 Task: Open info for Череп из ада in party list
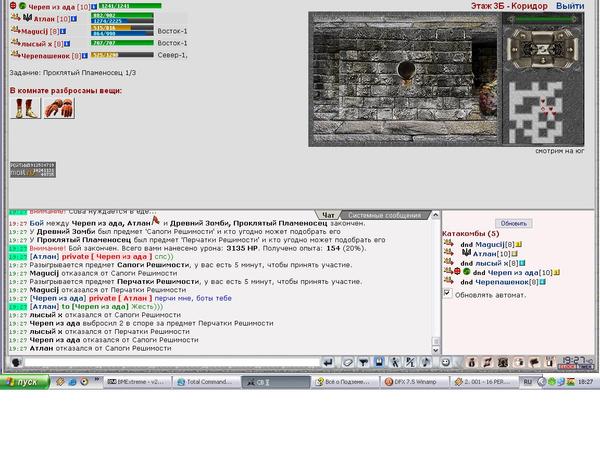[94, 7]
